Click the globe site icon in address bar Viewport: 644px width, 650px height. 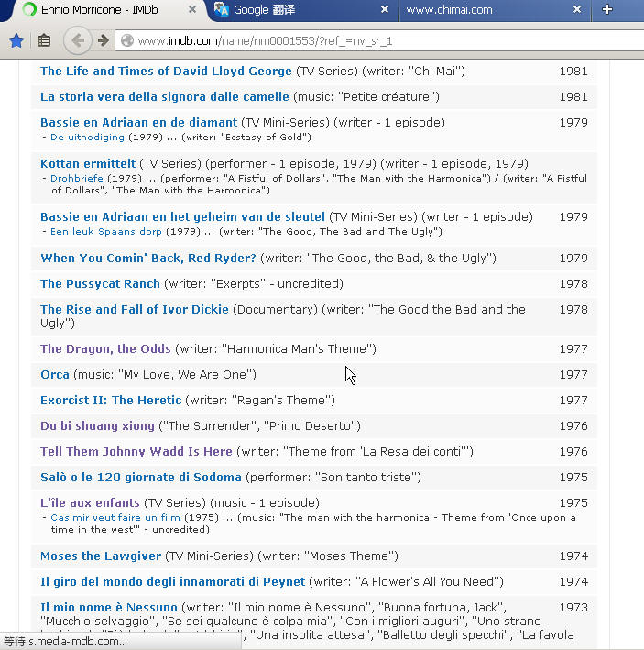pos(127,40)
